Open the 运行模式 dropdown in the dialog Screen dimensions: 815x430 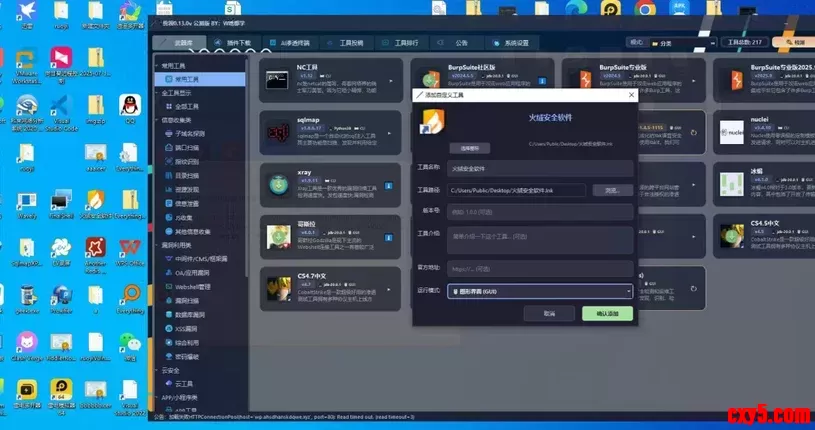coord(539,291)
